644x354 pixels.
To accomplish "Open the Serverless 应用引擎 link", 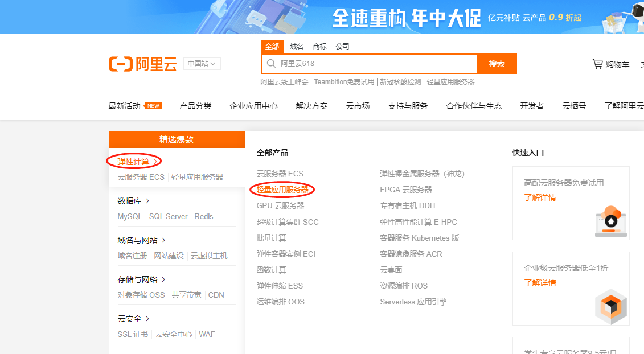I will pyautogui.click(x=413, y=302).
